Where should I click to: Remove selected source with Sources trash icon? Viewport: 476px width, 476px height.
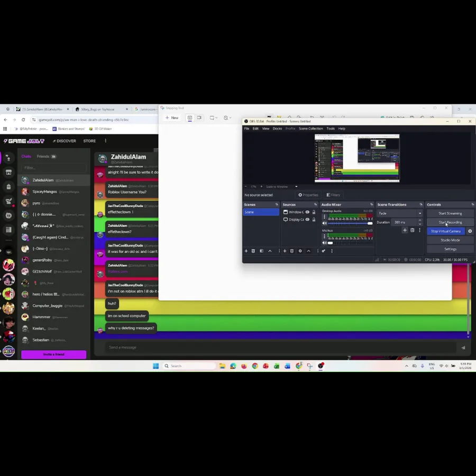[x=292, y=251]
